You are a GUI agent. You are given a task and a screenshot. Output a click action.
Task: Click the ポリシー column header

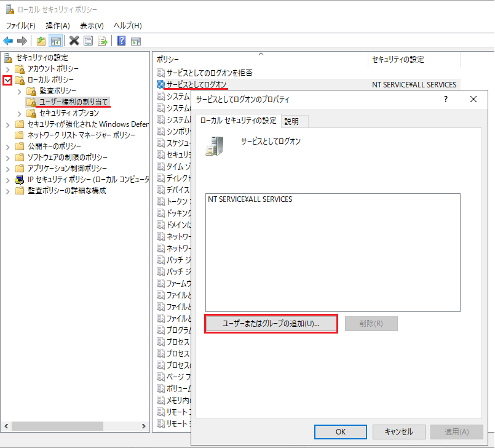(x=261, y=60)
